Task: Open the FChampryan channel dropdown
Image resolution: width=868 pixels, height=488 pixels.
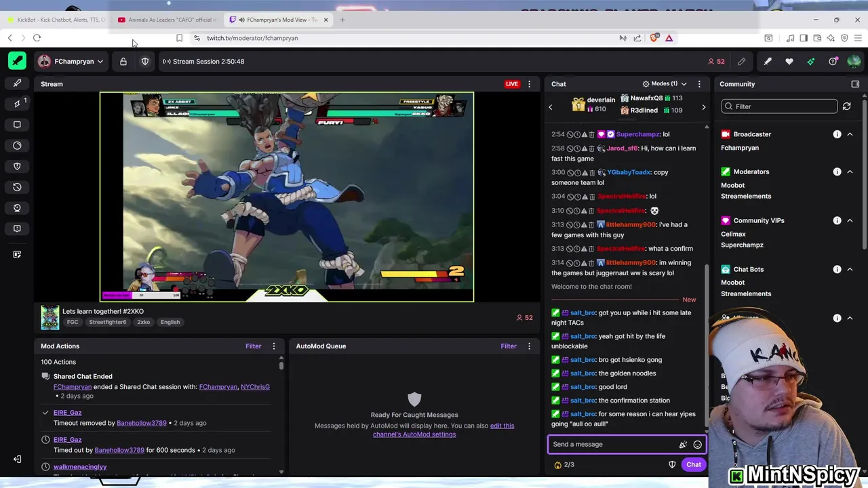Action: click(71, 61)
